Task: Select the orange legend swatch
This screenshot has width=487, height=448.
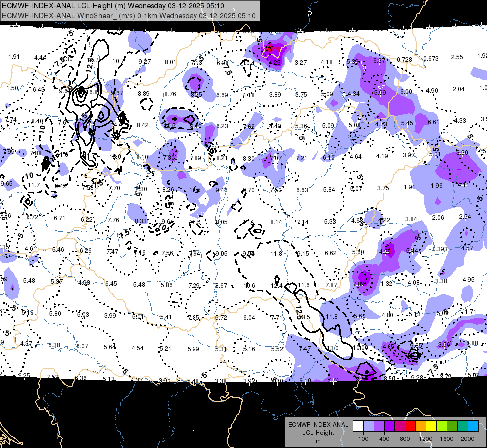Action: point(421,426)
